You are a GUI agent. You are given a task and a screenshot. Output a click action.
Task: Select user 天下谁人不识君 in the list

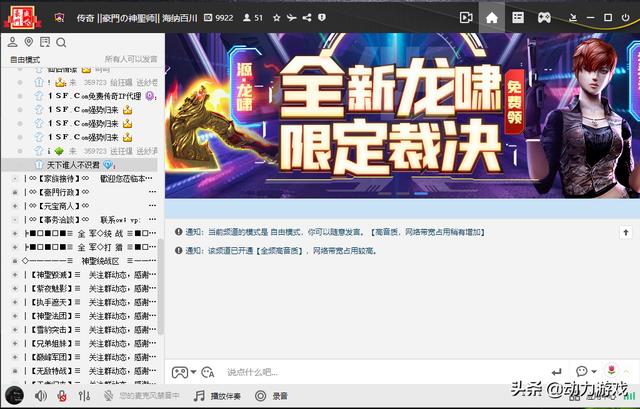pos(80,165)
